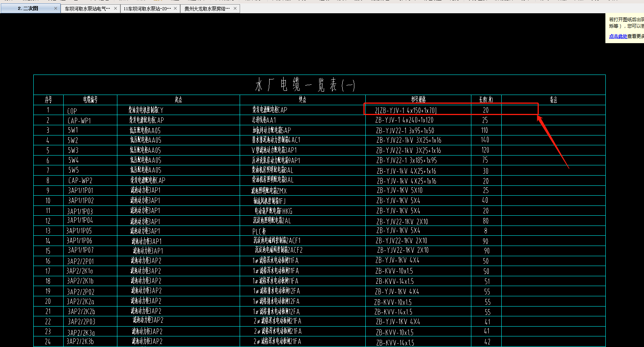Select cable number 5W5

point(73,170)
